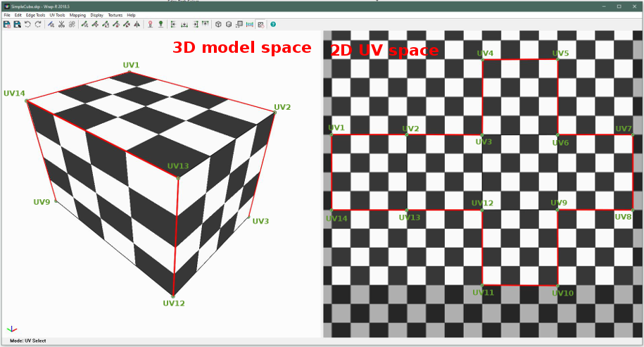Open the Edge Tools menu

[x=34, y=15]
